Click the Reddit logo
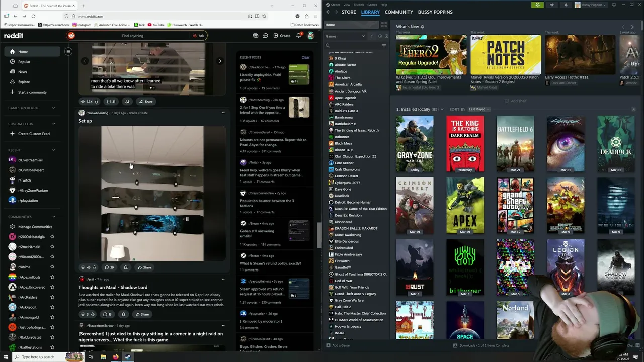This screenshot has width=644, height=362. [x=14, y=36]
